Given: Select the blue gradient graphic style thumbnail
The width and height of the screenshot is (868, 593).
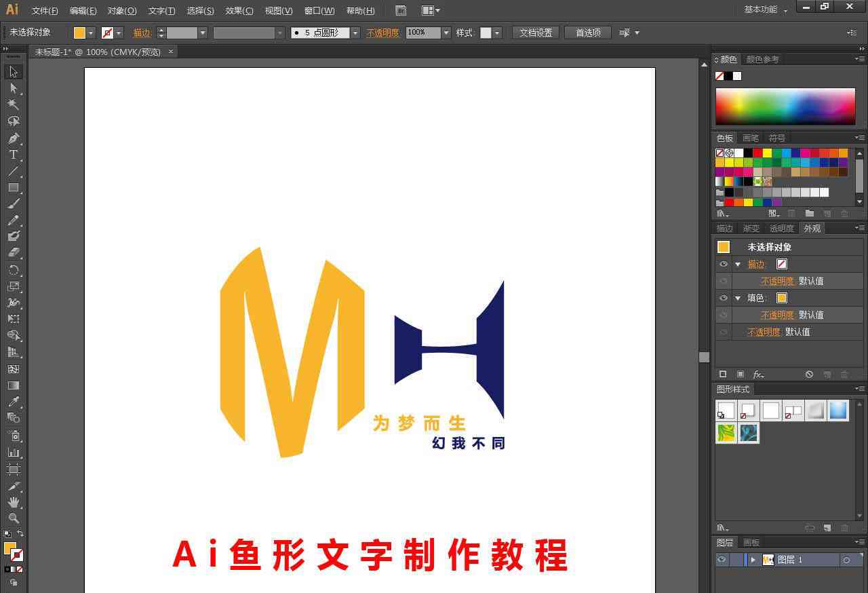Looking at the screenshot, I should (x=838, y=410).
